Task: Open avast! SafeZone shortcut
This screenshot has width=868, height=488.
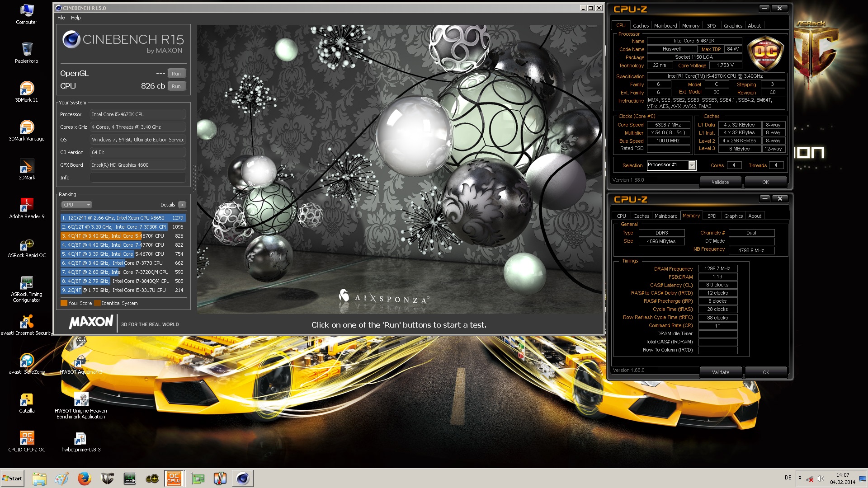Action: point(27,364)
